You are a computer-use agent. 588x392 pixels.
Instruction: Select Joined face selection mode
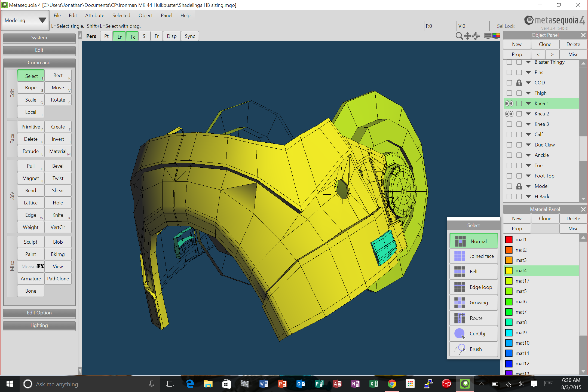(x=474, y=256)
